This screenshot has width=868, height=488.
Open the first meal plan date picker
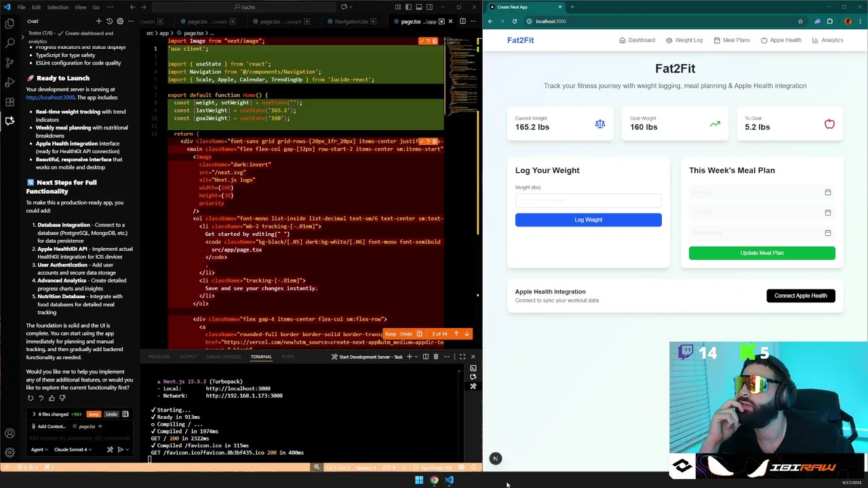click(x=827, y=192)
